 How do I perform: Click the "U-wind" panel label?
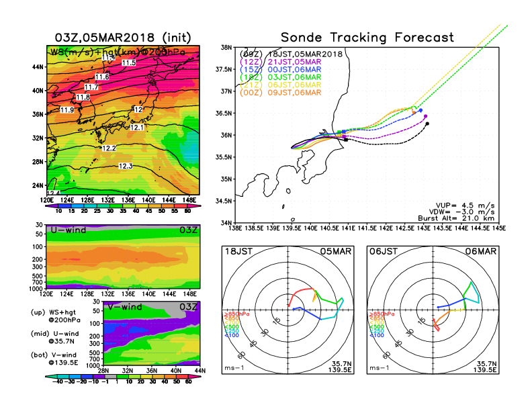click(x=69, y=230)
